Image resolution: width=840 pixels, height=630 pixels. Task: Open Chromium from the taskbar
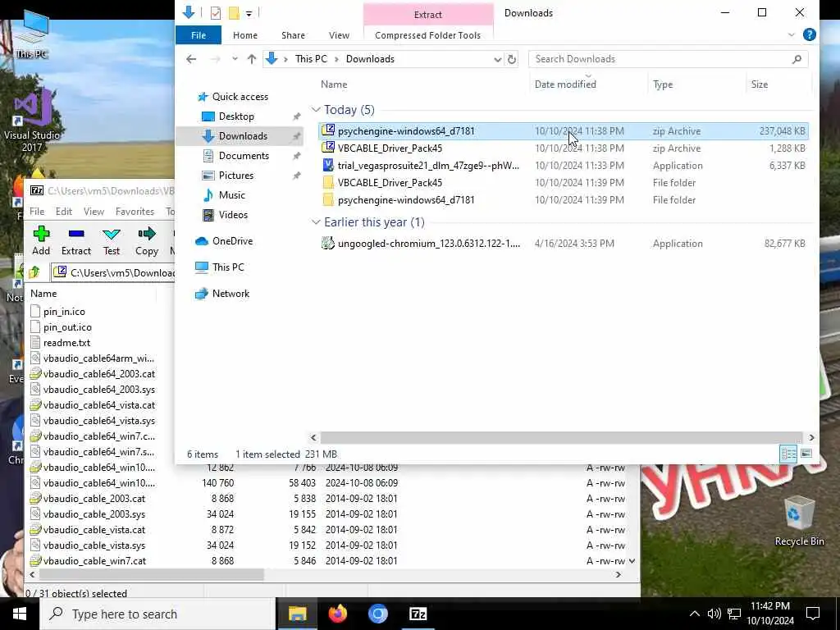click(377, 614)
